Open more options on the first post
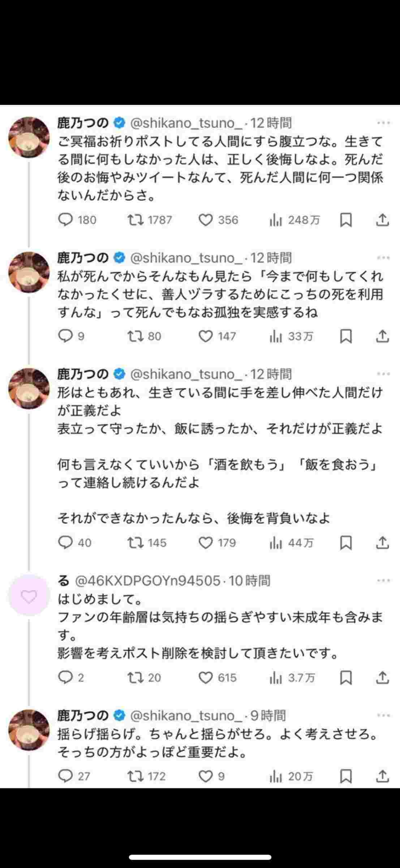 (383, 123)
